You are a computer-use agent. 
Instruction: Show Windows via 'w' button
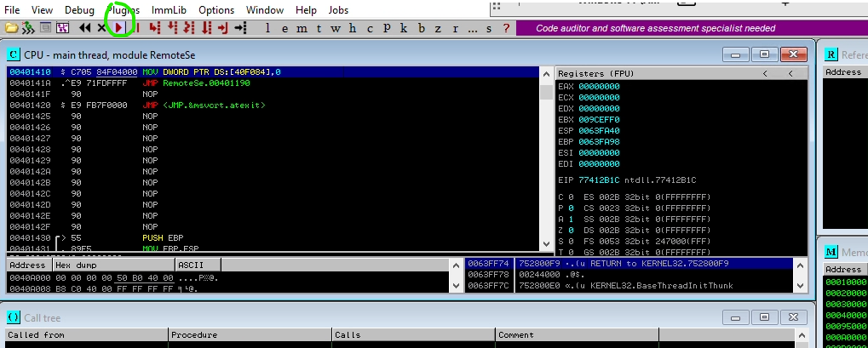[336, 28]
